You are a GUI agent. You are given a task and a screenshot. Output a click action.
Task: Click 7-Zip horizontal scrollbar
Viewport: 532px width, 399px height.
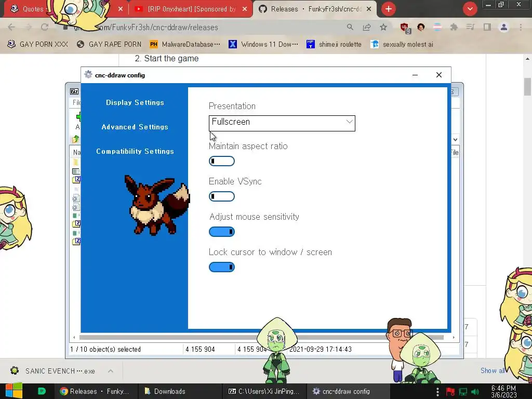261,337
